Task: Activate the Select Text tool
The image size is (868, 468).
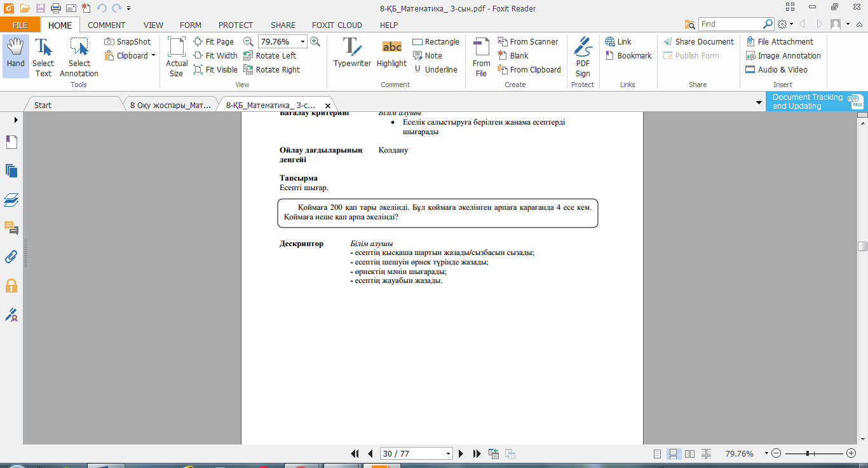Action: 43,56
